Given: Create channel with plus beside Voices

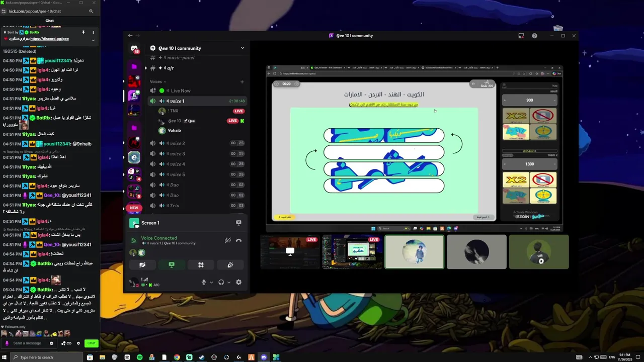Looking at the screenshot, I should click(x=242, y=81).
